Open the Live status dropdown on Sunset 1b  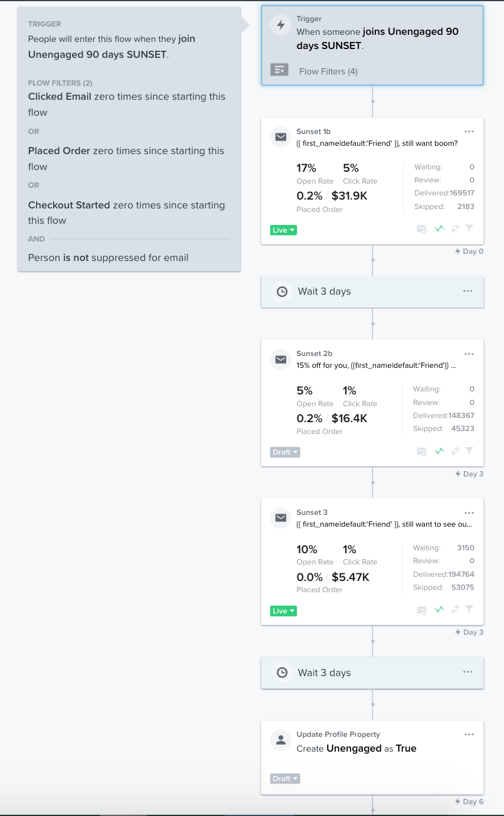click(283, 230)
